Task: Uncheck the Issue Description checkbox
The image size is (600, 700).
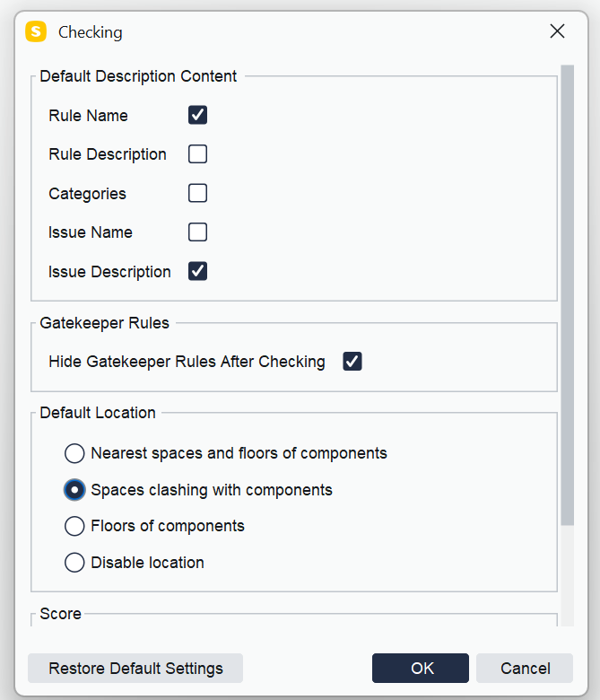Action: point(197,271)
